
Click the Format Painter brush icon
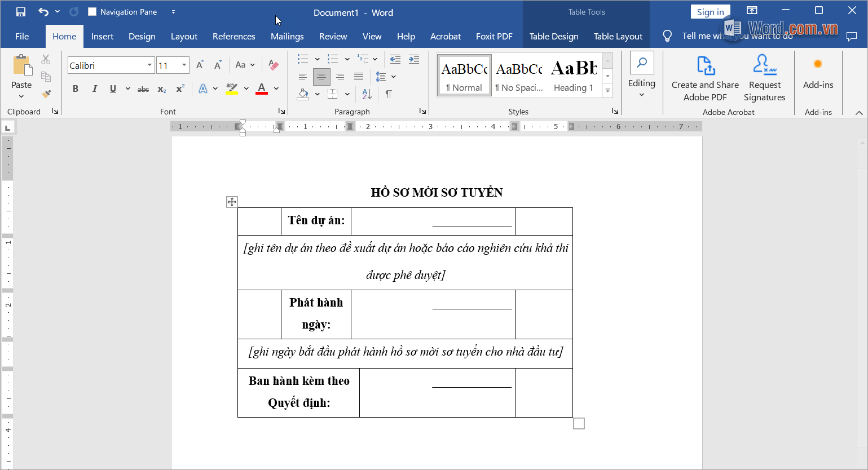46,94
